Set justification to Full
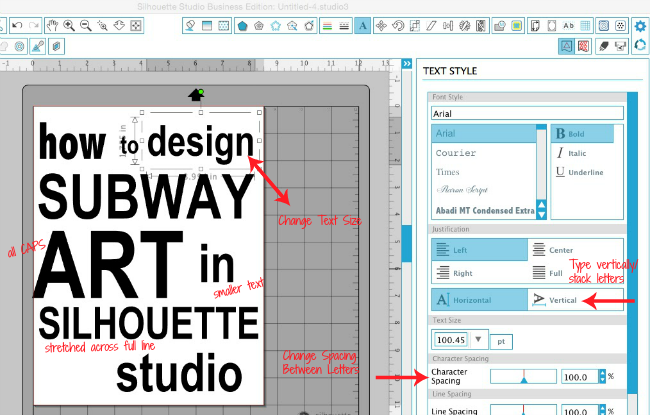The image size is (650, 415). pos(547,273)
